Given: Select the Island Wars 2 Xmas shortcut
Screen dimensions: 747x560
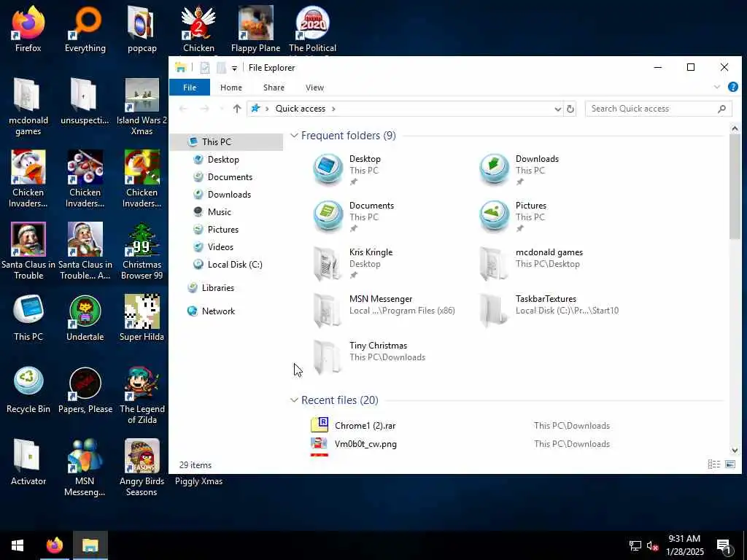Looking at the screenshot, I should 142,107.
